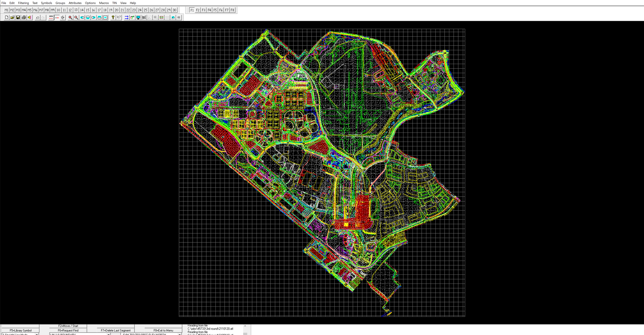This screenshot has height=335, width=644.
Task: Click the yellow speaker sound icon
Action: (x=30, y=17)
